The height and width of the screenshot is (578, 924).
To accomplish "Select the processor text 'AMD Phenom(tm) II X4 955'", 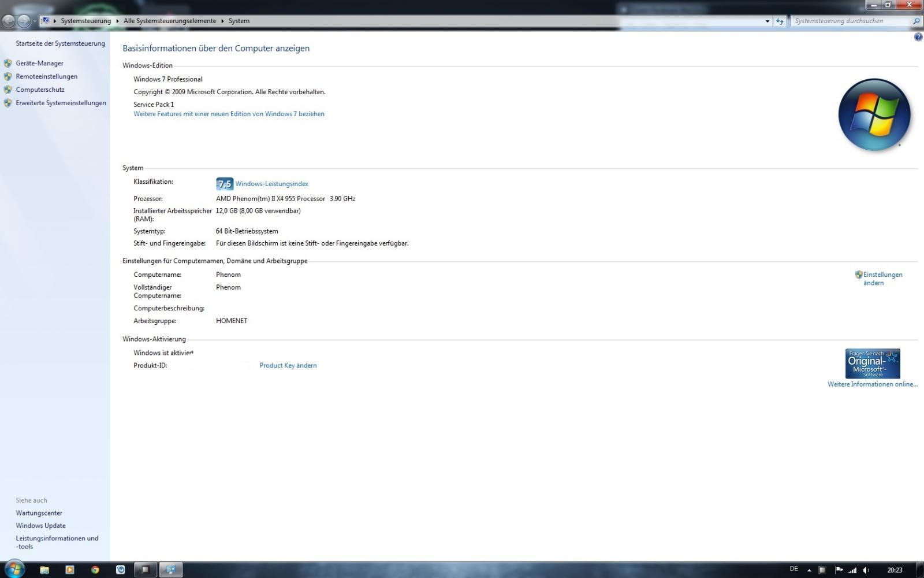I will tap(256, 198).
